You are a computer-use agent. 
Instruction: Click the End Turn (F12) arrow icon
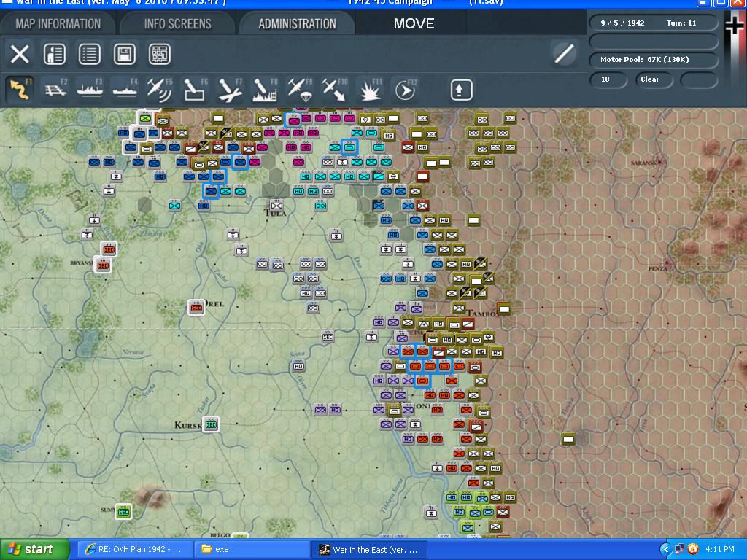[x=406, y=90]
